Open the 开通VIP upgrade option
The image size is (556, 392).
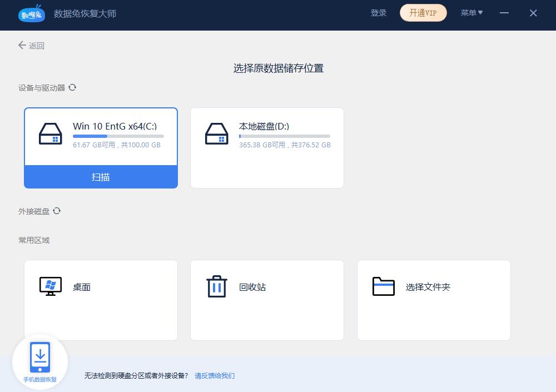[423, 13]
